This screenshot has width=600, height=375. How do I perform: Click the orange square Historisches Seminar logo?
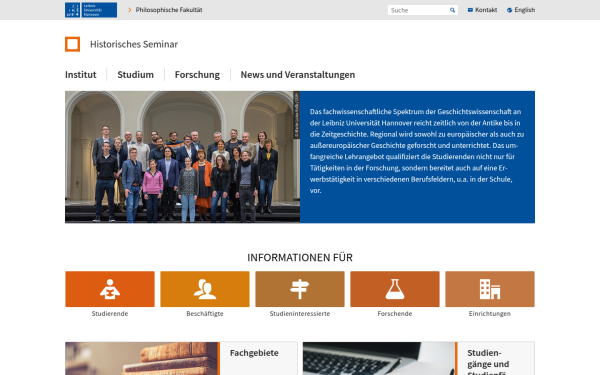pyautogui.click(x=72, y=44)
